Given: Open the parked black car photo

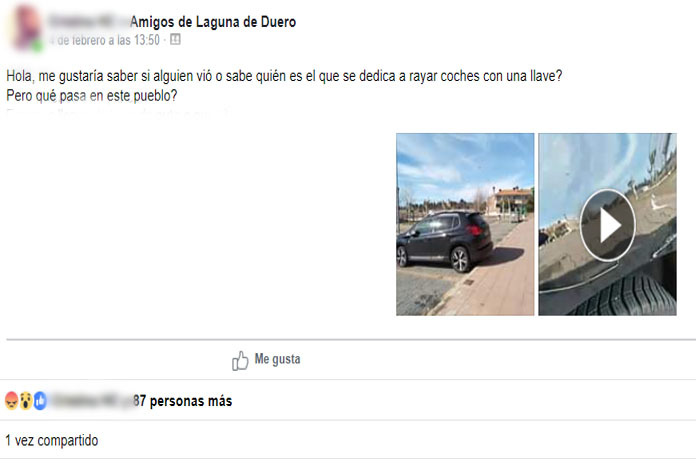Looking at the screenshot, I should click(x=465, y=224).
